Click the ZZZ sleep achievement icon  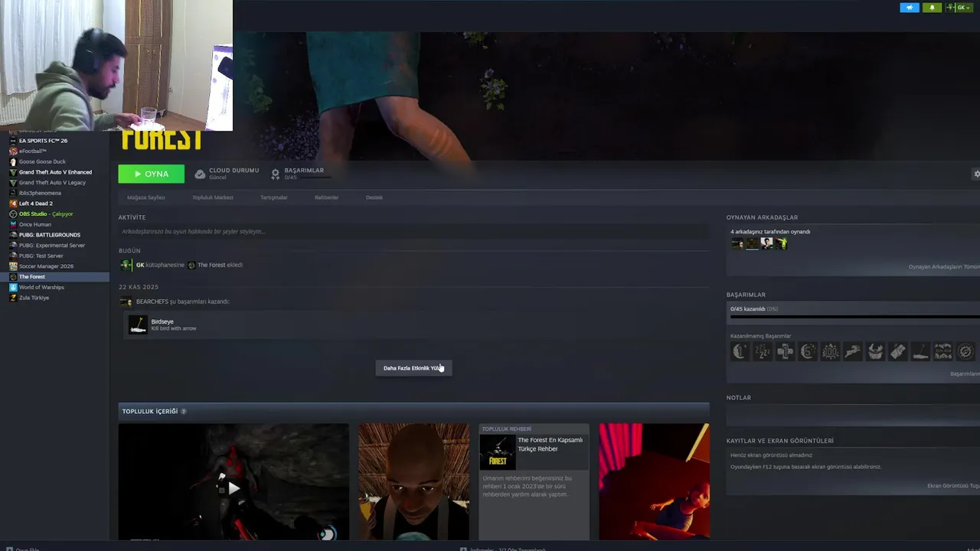[x=763, y=351]
